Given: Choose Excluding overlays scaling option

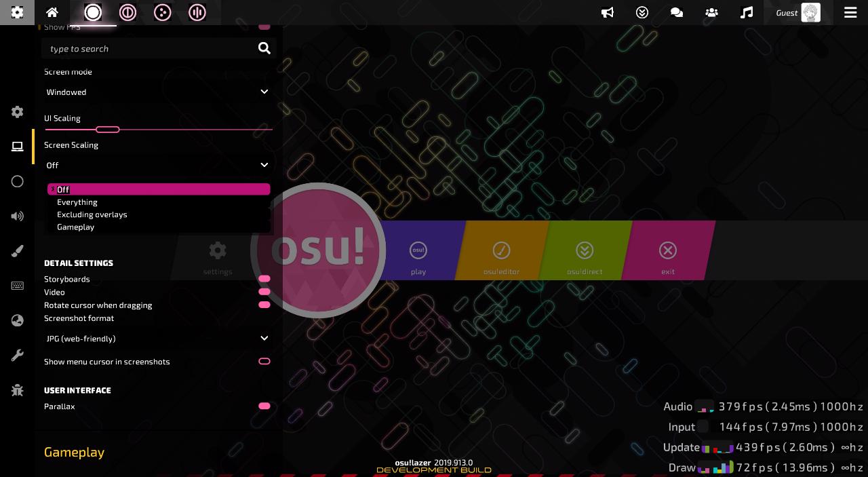Looking at the screenshot, I should (159, 214).
